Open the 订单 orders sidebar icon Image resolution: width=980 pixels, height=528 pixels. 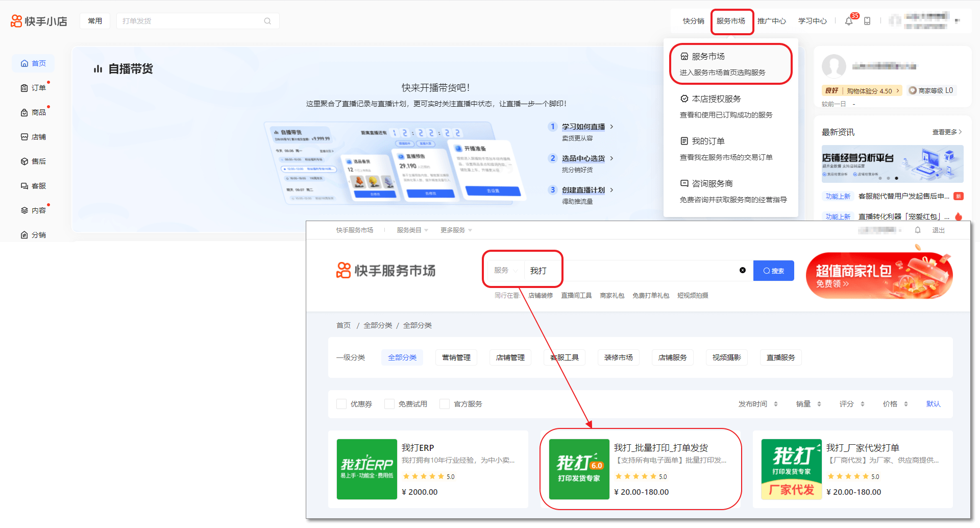(x=24, y=88)
